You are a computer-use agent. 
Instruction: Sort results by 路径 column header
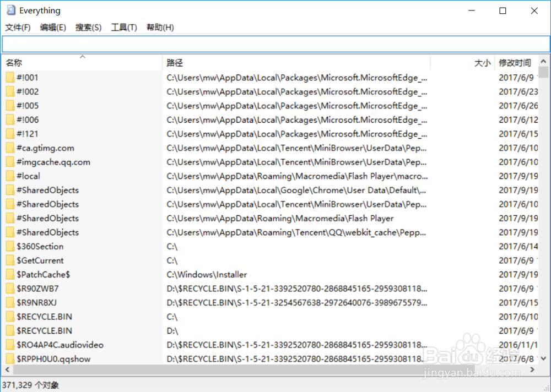(296, 63)
